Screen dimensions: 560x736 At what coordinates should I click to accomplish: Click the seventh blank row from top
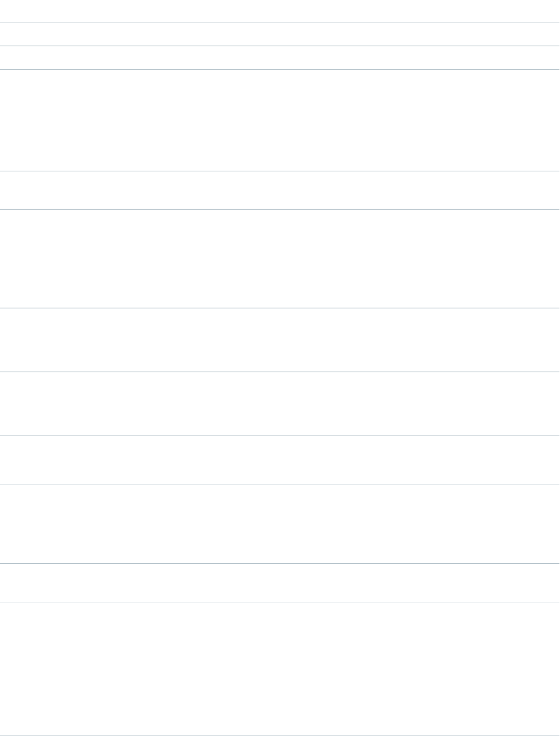click(280, 340)
